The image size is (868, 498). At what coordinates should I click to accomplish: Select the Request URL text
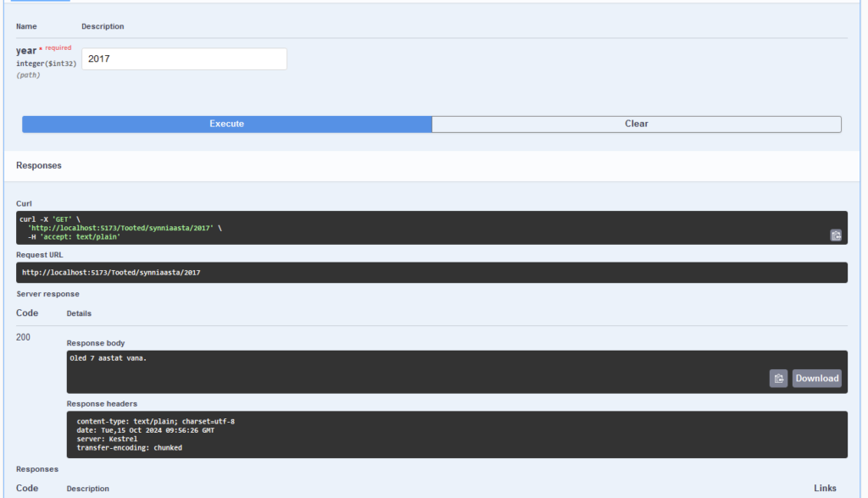111,273
